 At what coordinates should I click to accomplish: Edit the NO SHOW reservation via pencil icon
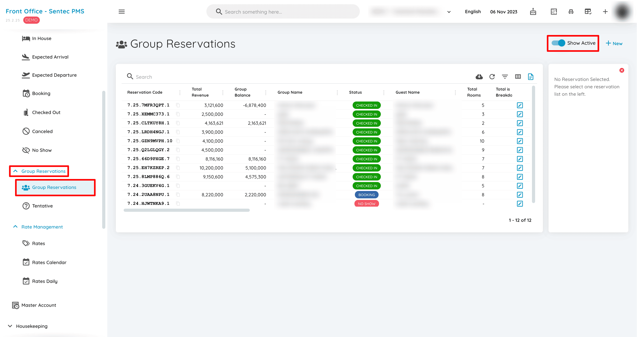pyautogui.click(x=519, y=203)
